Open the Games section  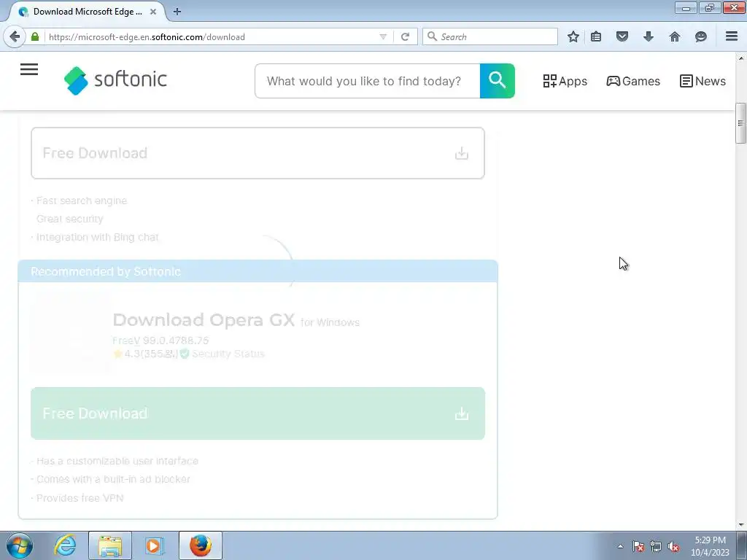633,81
